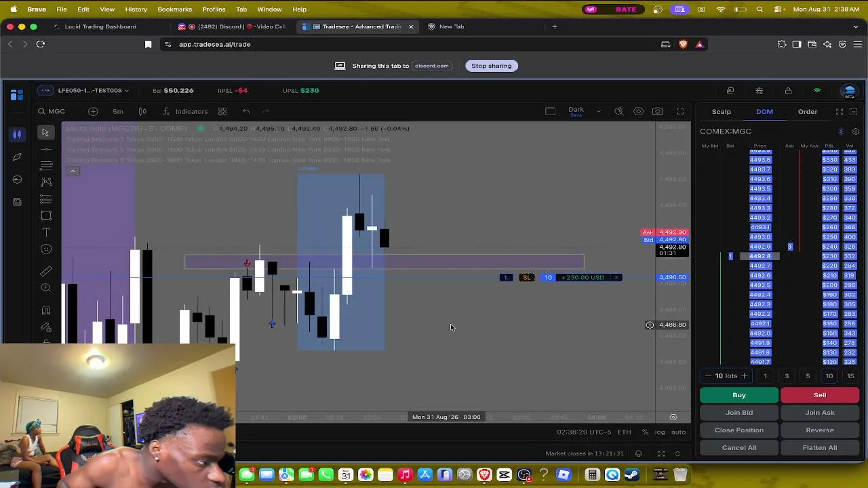Open the notifications bell in status bar
The width and height of the screenshot is (868, 488).
coord(639,453)
